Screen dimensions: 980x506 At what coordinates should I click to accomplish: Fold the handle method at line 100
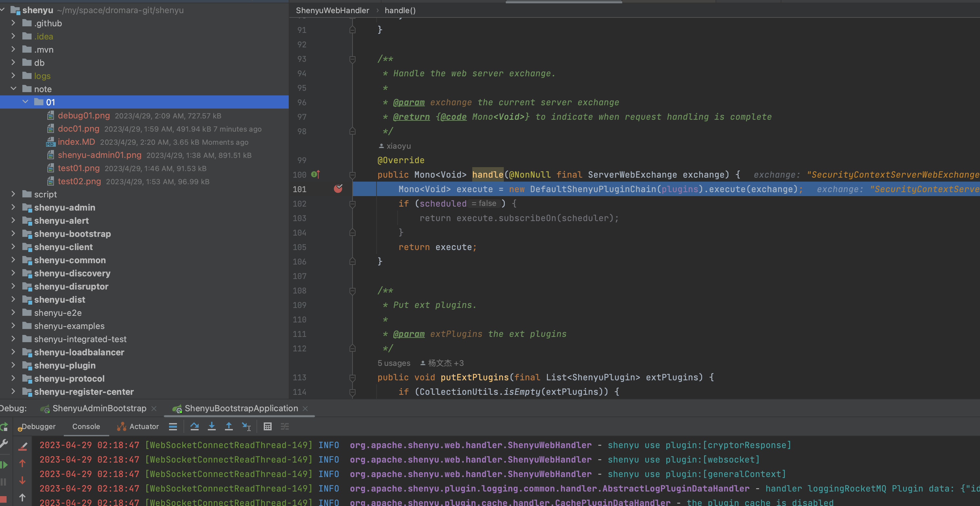tap(352, 175)
